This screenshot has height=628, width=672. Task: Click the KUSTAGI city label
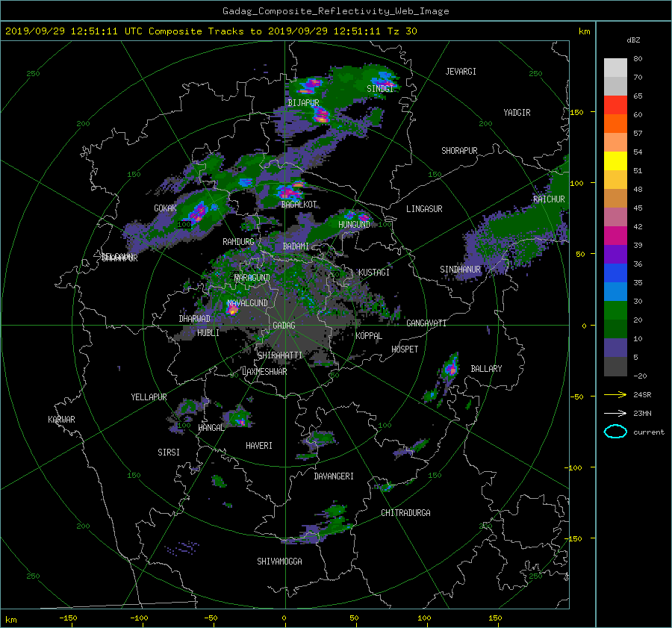(x=374, y=273)
